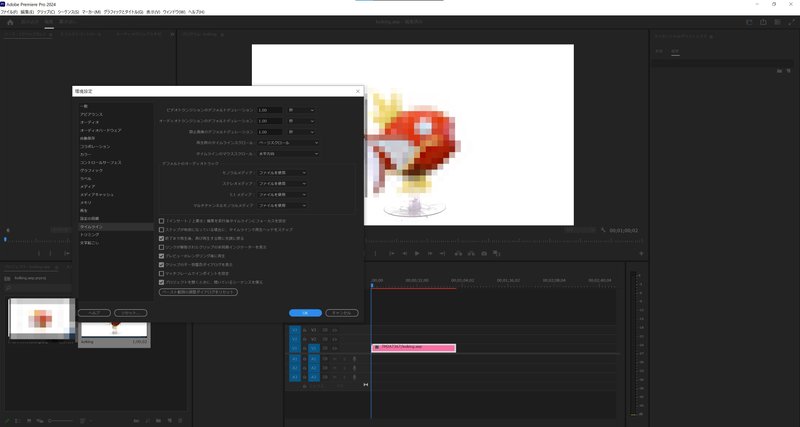800x427 pixels.
Task: Toggle the マッチフレーム in-point checkbox
Action: (162, 273)
